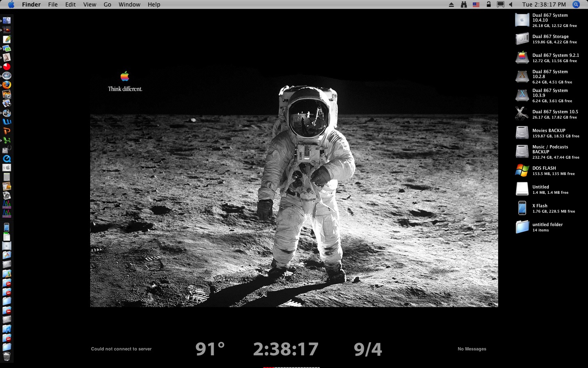Open the View menu

click(90, 4)
